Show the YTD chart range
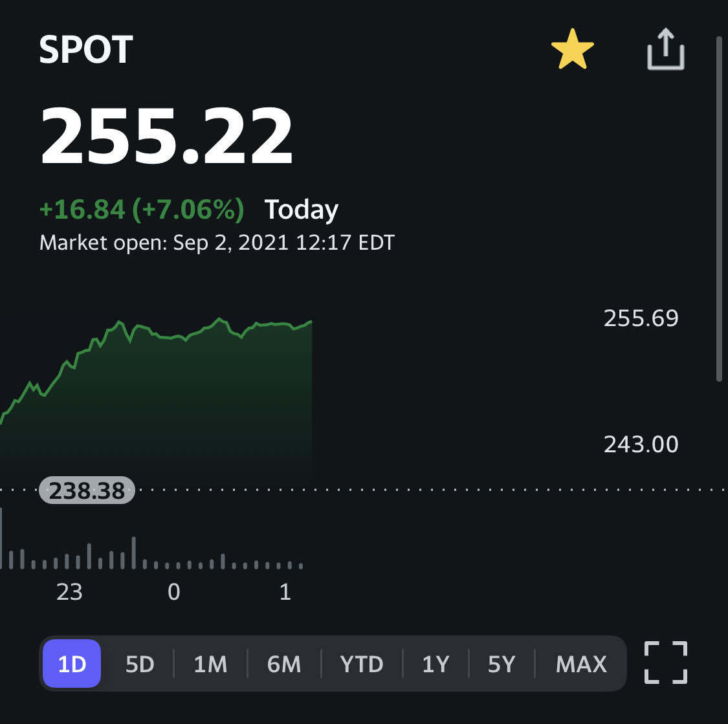728x724 pixels. 362,664
